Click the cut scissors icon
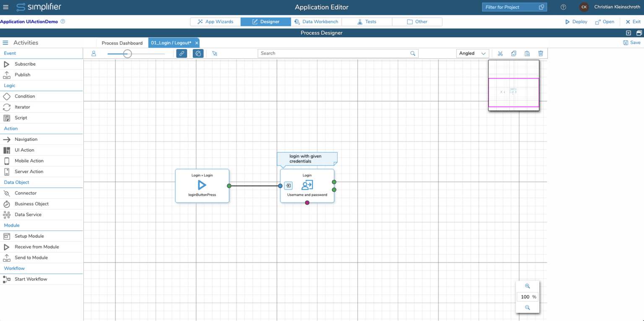644x321 pixels. (500, 54)
